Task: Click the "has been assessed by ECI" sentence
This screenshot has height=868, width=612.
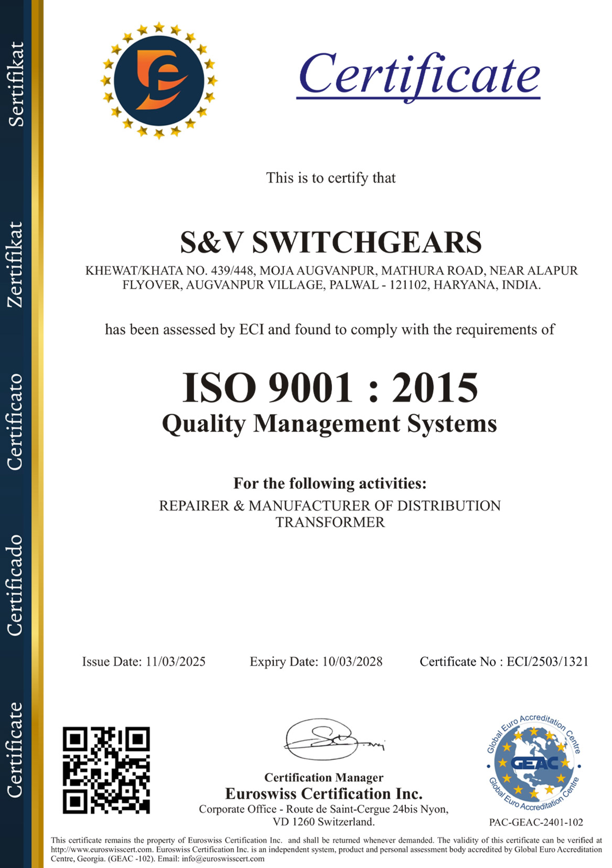Action: click(x=330, y=329)
